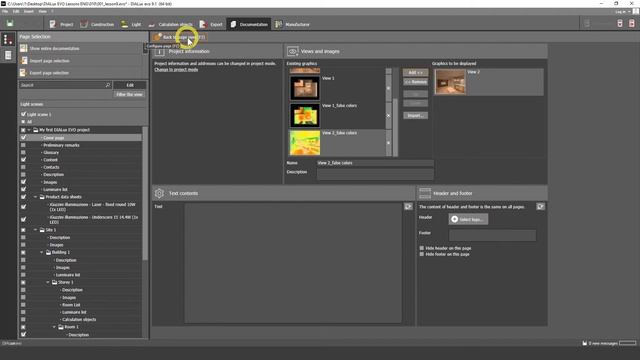The width and height of the screenshot is (640, 360).
Task: Click the green save icon in toolbar
Action: click(x=10, y=23)
